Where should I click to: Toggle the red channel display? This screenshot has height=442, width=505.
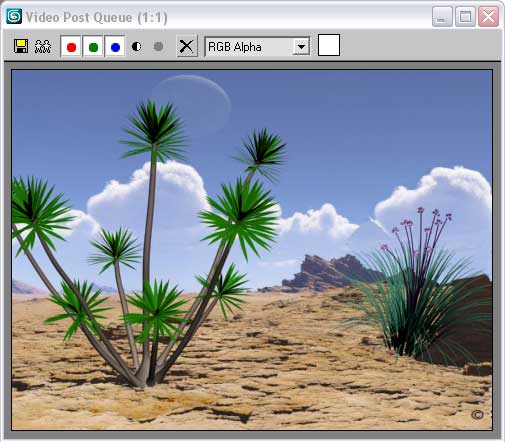point(71,47)
